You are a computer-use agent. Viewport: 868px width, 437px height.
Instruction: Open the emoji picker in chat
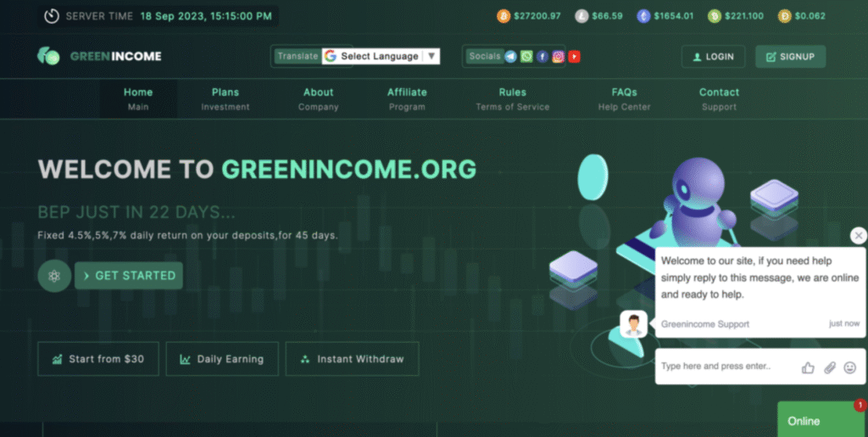click(849, 367)
